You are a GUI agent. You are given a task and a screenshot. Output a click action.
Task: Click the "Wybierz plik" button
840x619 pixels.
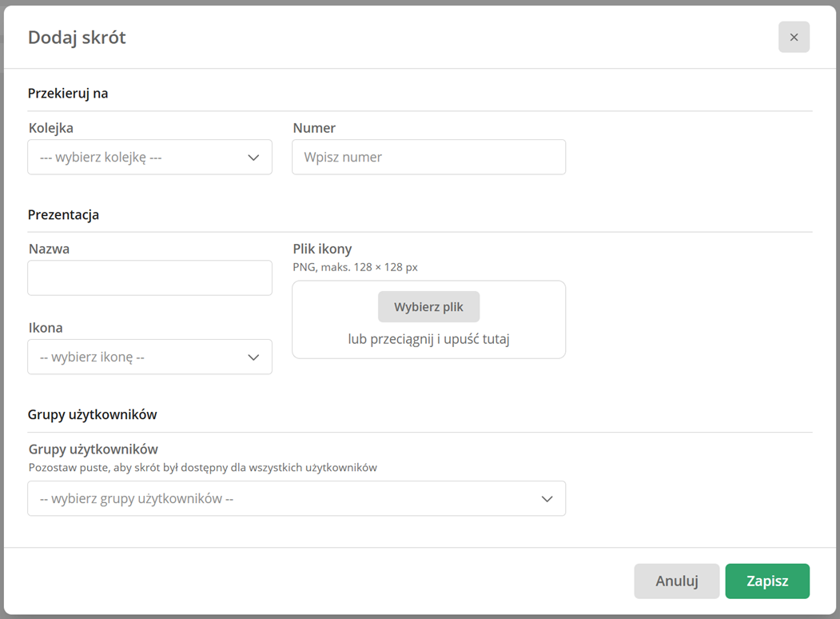428,306
